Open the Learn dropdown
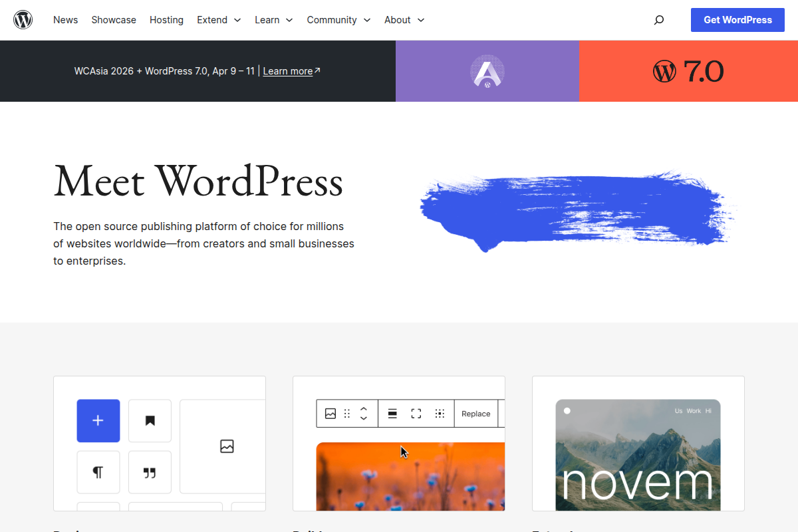This screenshot has height=532, width=798. click(269, 20)
